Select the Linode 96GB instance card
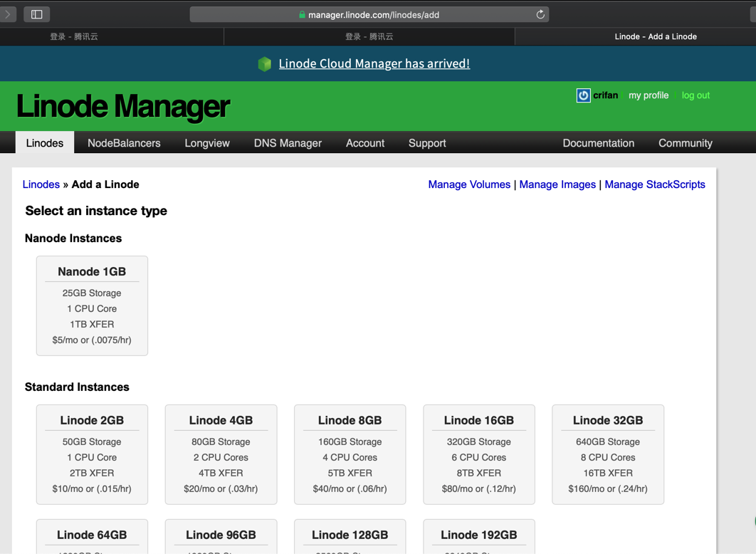The image size is (756, 554). click(221, 536)
